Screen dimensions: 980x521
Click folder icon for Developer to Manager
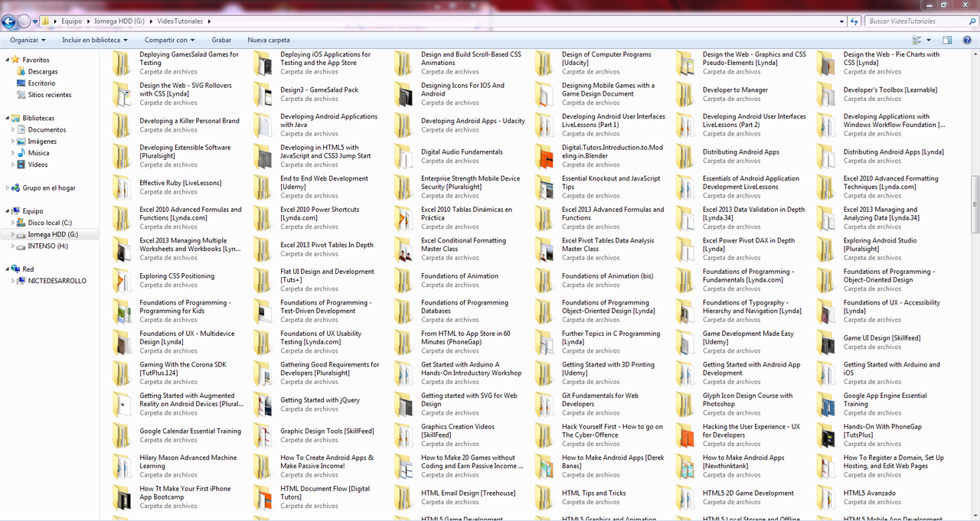pos(686,94)
